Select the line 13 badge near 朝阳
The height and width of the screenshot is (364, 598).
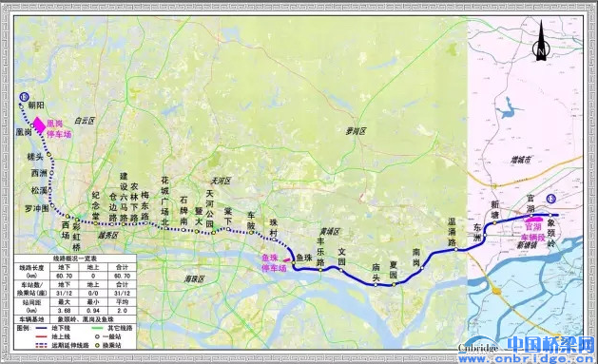pyautogui.click(x=25, y=97)
